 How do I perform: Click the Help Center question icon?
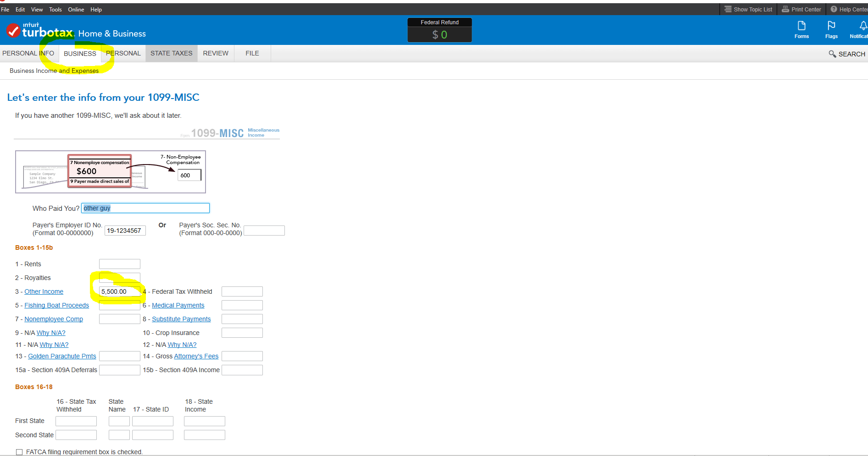point(834,9)
